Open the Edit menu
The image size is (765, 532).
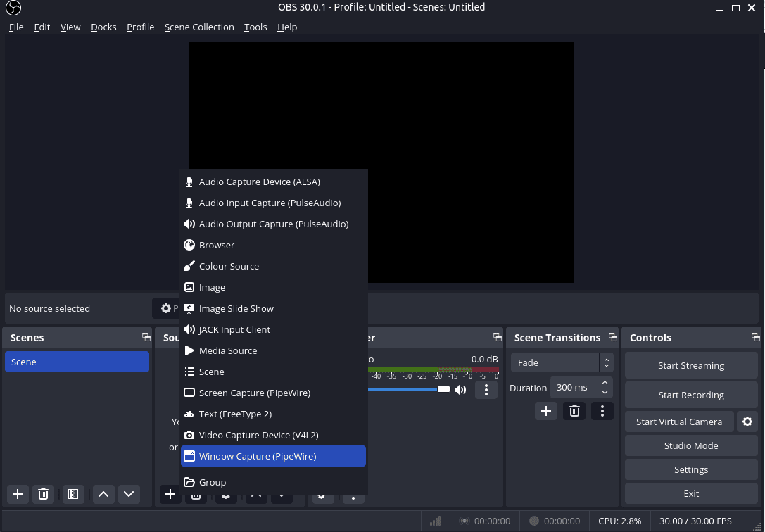click(x=42, y=27)
